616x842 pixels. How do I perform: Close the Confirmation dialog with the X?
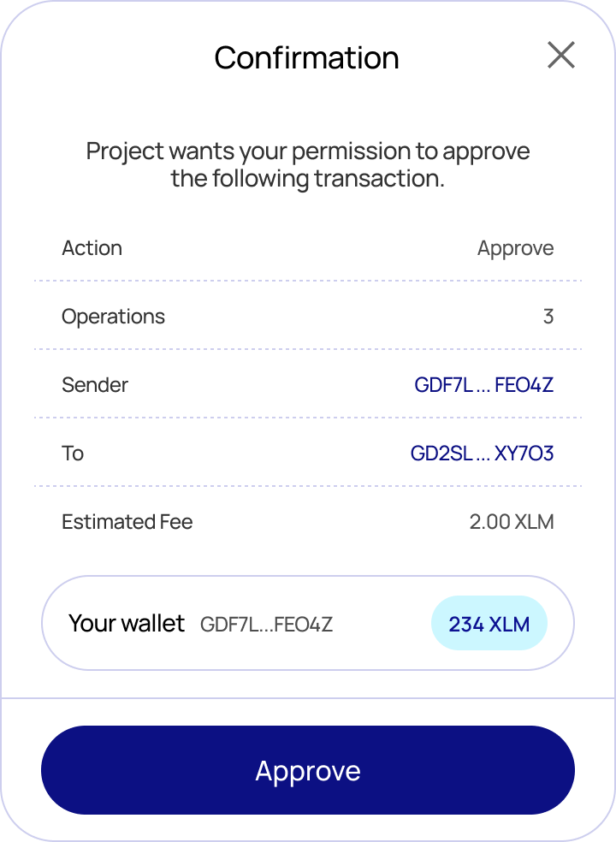click(560, 56)
